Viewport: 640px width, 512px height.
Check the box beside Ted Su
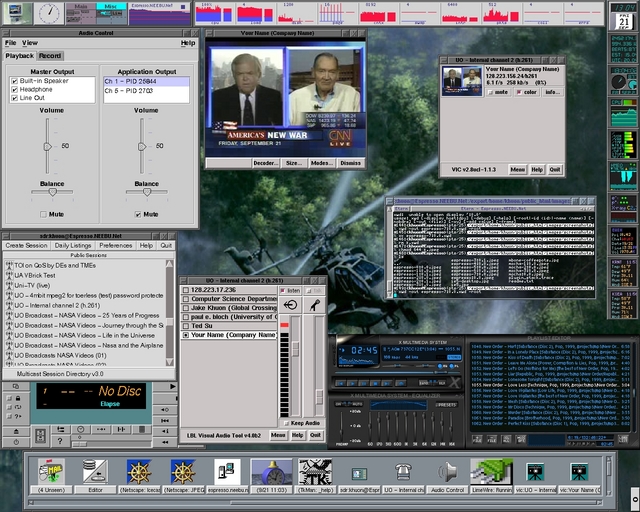[x=186, y=326]
